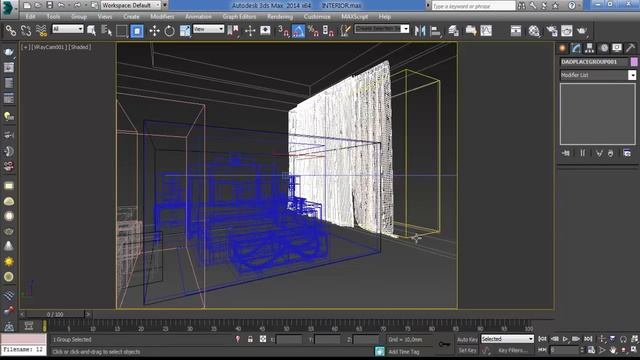
Task: Click the object color swatch beside name field
Action: pyautogui.click(x=634, y=62)
